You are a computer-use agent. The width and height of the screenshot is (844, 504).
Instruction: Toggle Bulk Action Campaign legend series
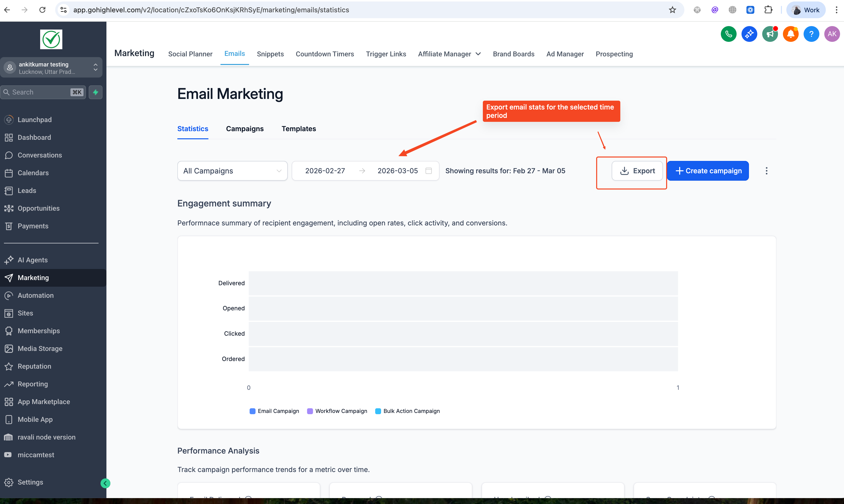(x=407, y=411)
